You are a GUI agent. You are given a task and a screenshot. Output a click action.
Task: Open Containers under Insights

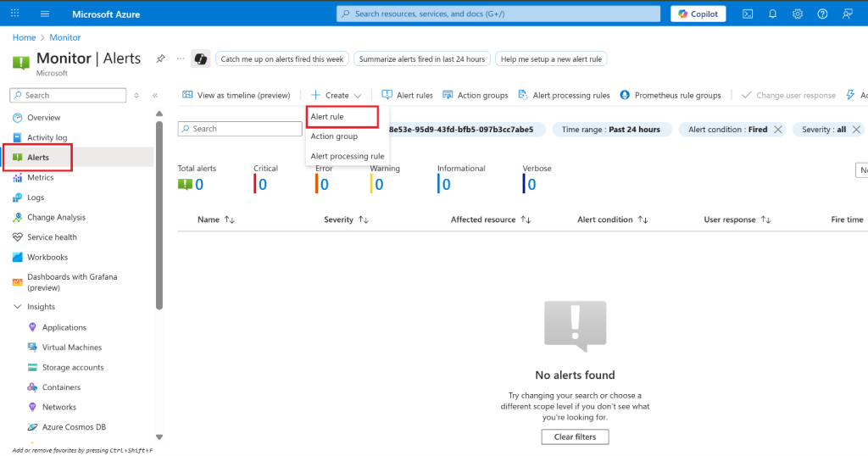pyautogui.click(x=61, y=386)
